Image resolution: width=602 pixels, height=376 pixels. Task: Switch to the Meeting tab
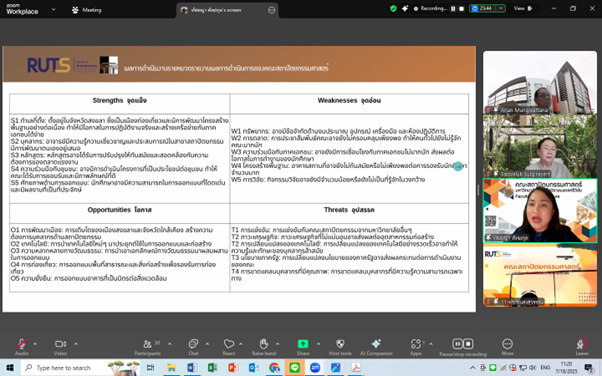pyautogui.click(x=87, y=10)
